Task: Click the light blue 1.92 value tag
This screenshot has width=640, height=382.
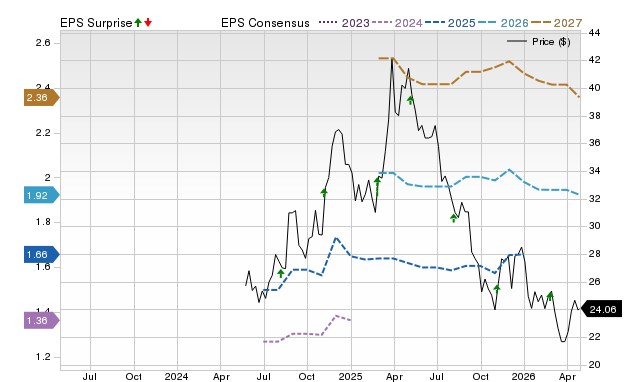Action: pyautogui.click(x=42, y=195)
